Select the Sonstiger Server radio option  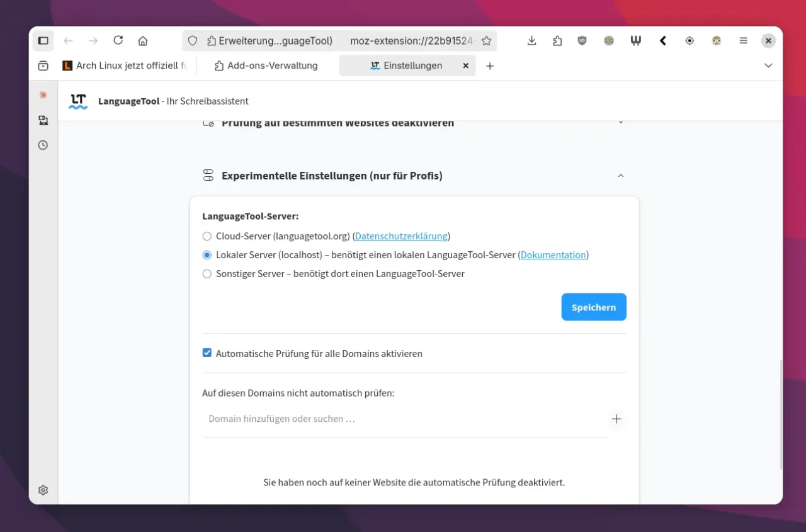pyautogui.click(x=207, y=274)
